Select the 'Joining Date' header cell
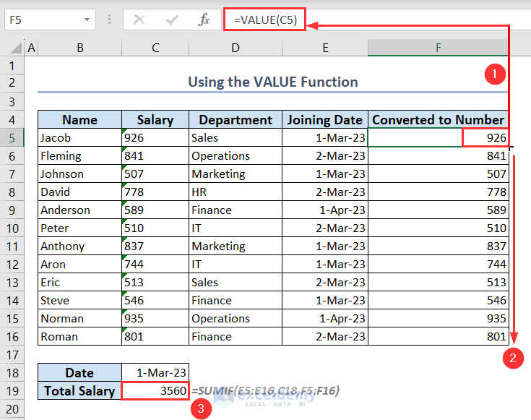Screen dimensions: 531x420 pyautogui.click(x=325, y=120)
